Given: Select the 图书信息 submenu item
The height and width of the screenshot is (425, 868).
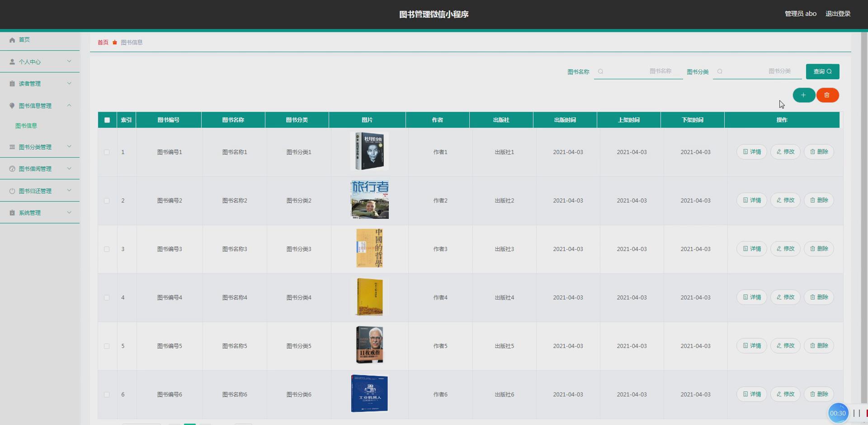Looking at the screenshot, I should click(x=26, y=126).
